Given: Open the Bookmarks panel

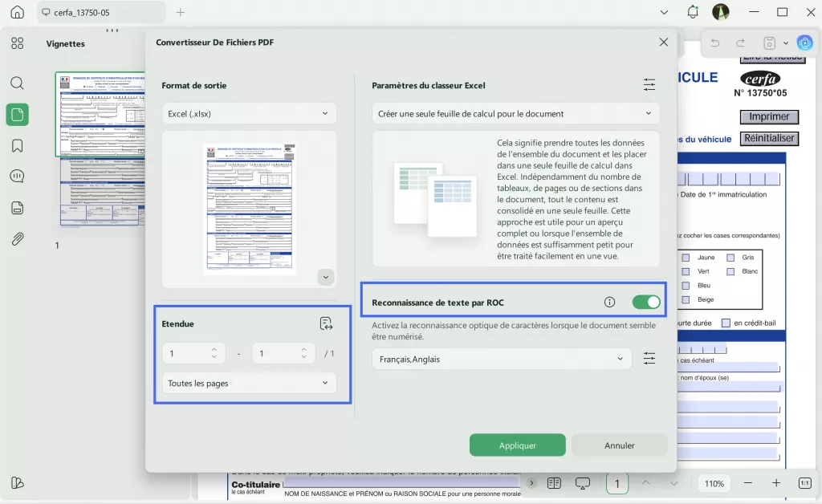Looking at the screenshot, I should (x=17, y=145).
